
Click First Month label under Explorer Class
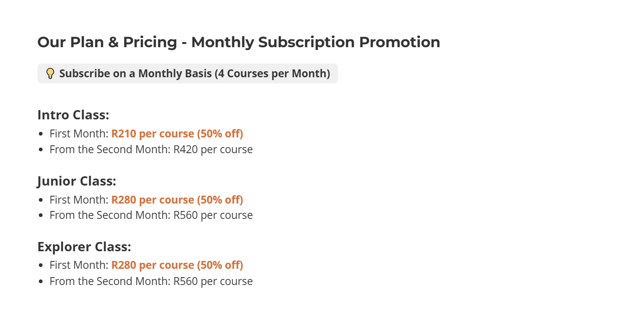(79, 265)
